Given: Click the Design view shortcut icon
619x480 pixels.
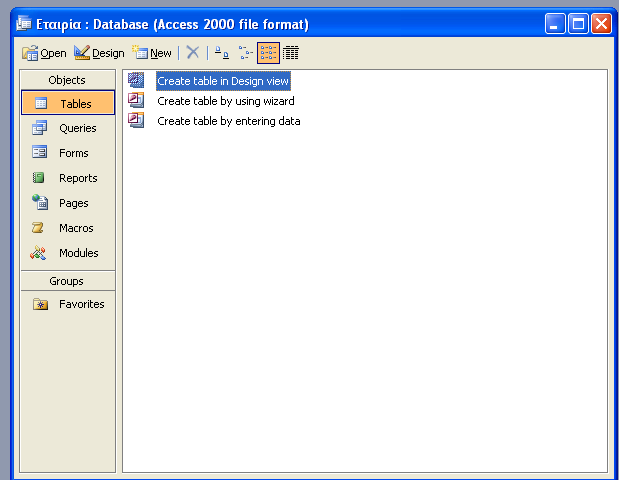Looking at the screenshot, I should [136, 80].
